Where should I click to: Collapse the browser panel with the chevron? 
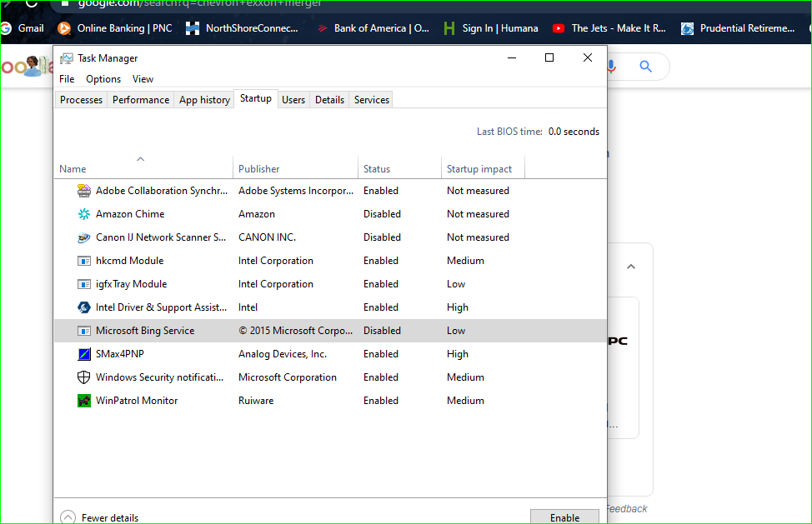[631, 267]
